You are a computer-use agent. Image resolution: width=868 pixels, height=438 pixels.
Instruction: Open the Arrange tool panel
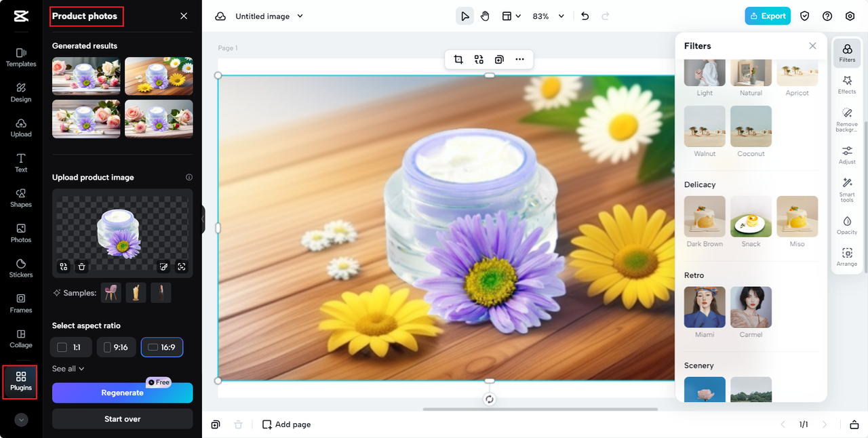847,257
